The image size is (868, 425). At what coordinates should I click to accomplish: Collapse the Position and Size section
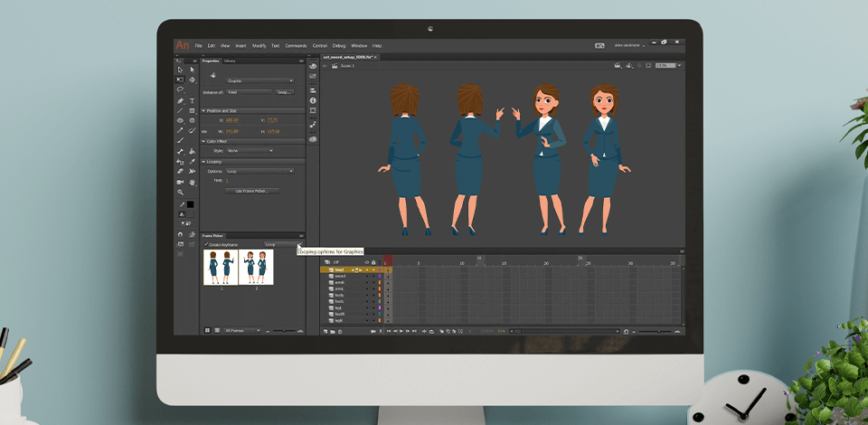[x=204, y=110]
